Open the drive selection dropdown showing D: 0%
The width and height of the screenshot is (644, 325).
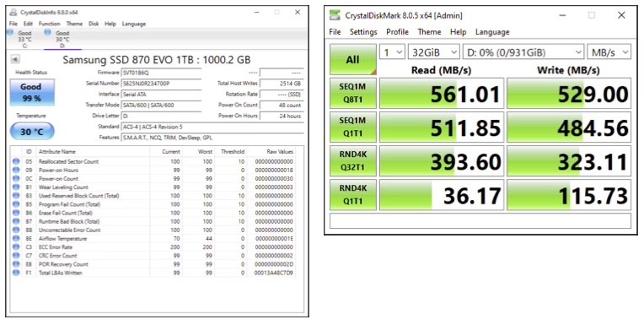click(523, 52)
